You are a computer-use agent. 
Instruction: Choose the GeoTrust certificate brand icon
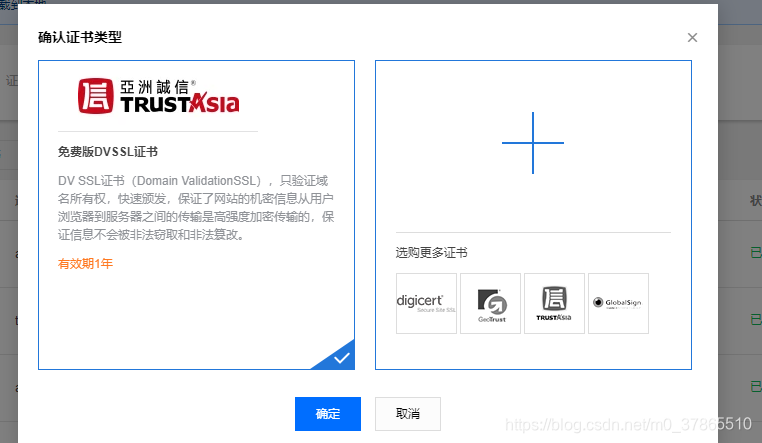490,303
